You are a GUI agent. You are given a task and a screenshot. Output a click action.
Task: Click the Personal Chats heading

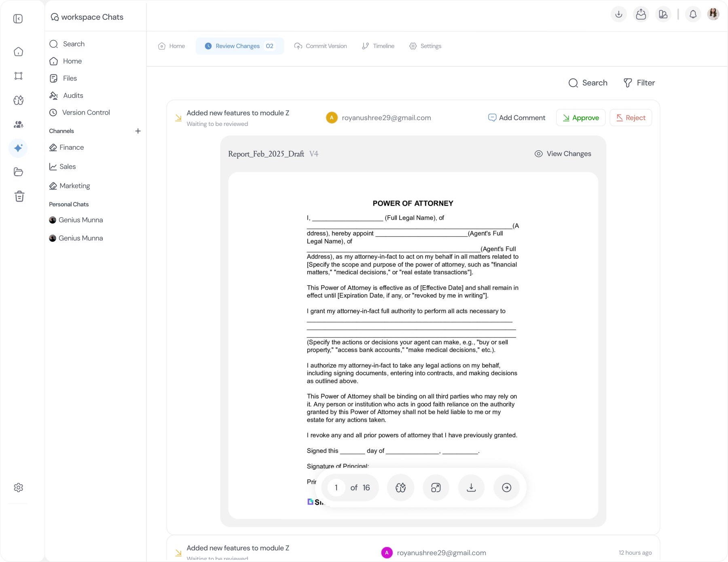point(69,204)
